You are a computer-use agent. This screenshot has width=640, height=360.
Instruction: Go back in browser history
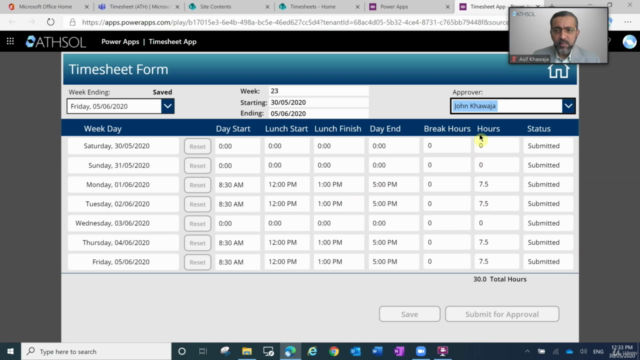12,22
